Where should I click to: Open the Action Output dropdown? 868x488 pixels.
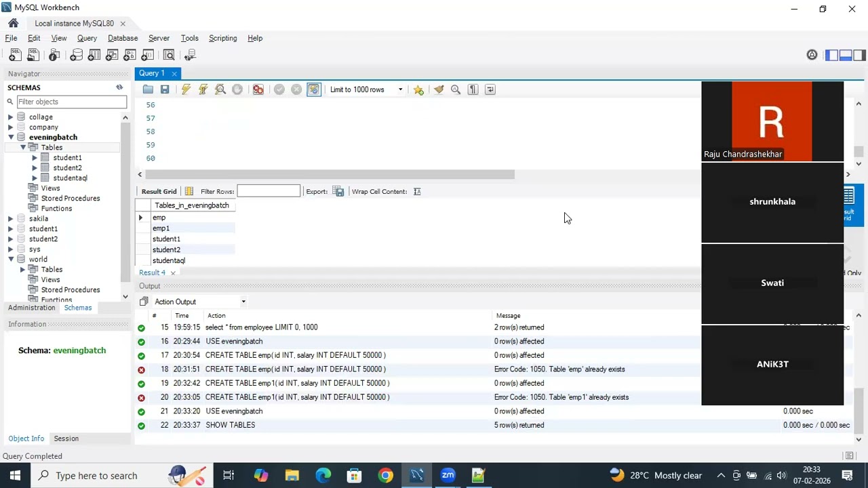[x=200, y=302]
